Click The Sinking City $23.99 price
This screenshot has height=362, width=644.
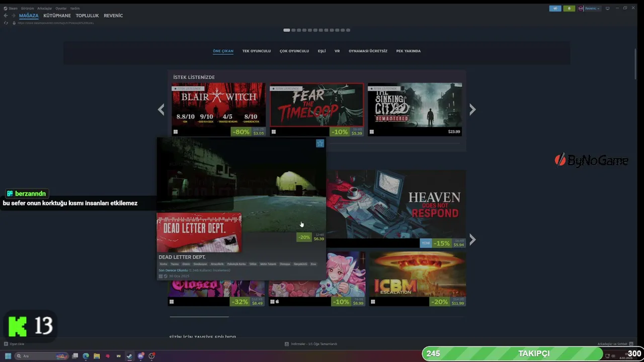pyautogui.click(x=454, y=132)
